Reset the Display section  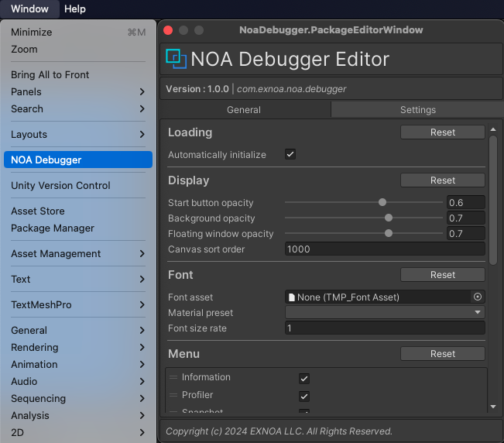[443, 180]
